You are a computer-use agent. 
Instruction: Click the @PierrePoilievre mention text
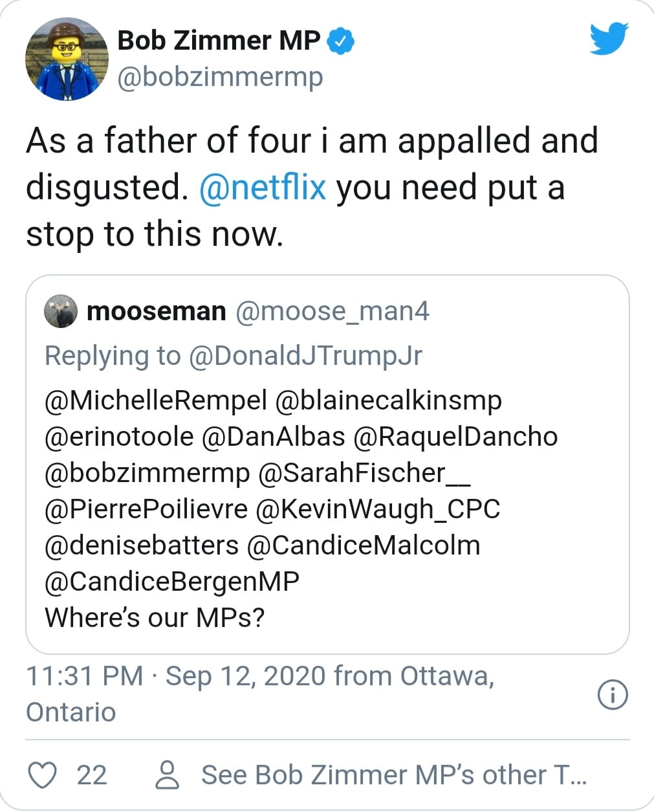(146, 509)
